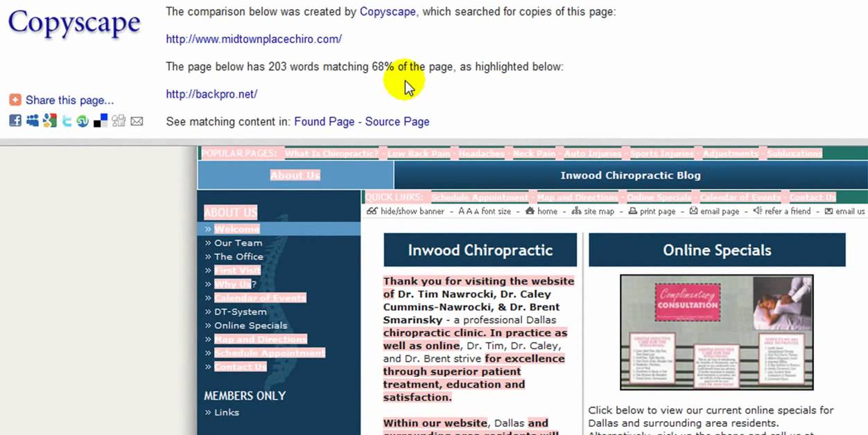Open What Is Chiropractic popular page
868x435 pixels.
pos(331,154)
